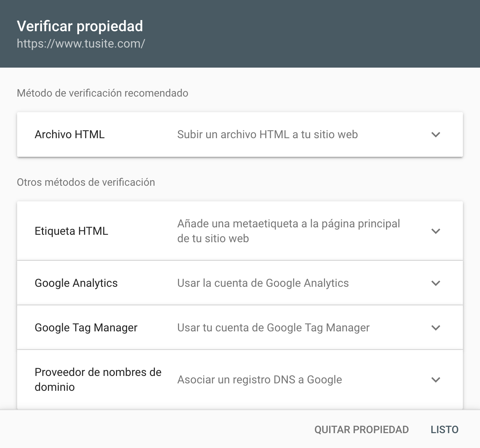Screen dimensions: 480x448
Task: Choose the Google Tag Manager method title
Action: coord(86,328)
